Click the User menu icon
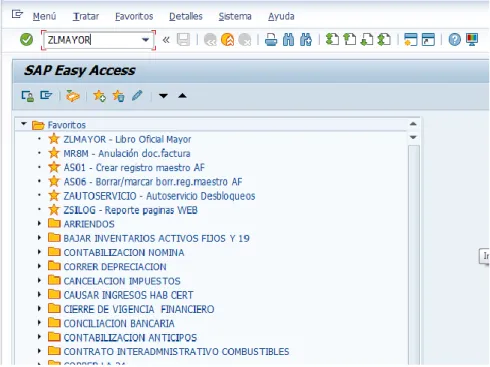The height and width of the screenshot is (367, 490). (x=27, y=96)
